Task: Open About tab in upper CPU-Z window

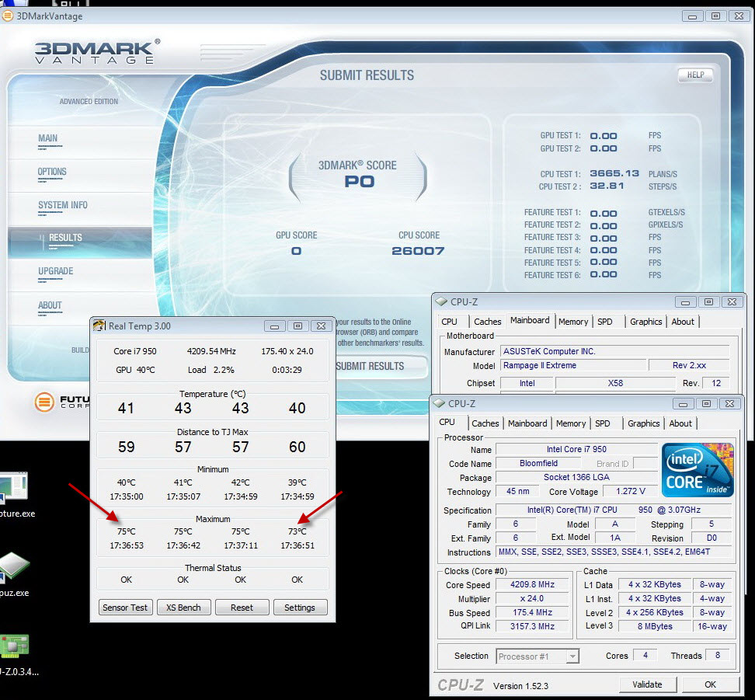Action: (683, 322)
